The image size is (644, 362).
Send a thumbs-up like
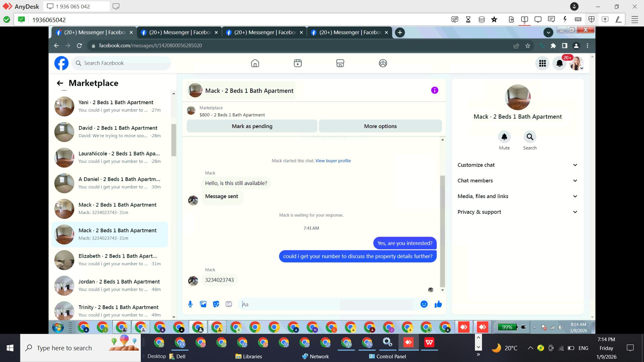pos(438,304)
